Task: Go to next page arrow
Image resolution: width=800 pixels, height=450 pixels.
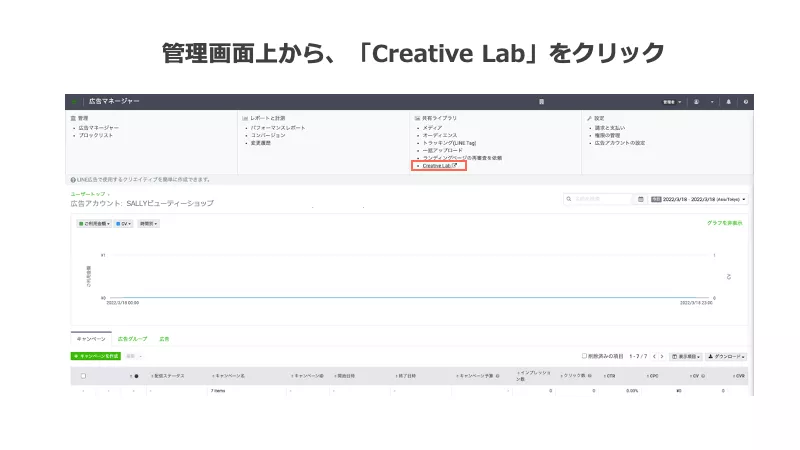Action: [663, 356]
